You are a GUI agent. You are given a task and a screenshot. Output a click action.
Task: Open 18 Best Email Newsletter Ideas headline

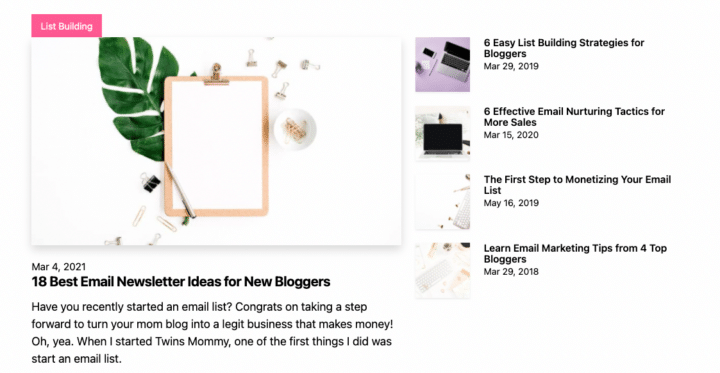181,282
